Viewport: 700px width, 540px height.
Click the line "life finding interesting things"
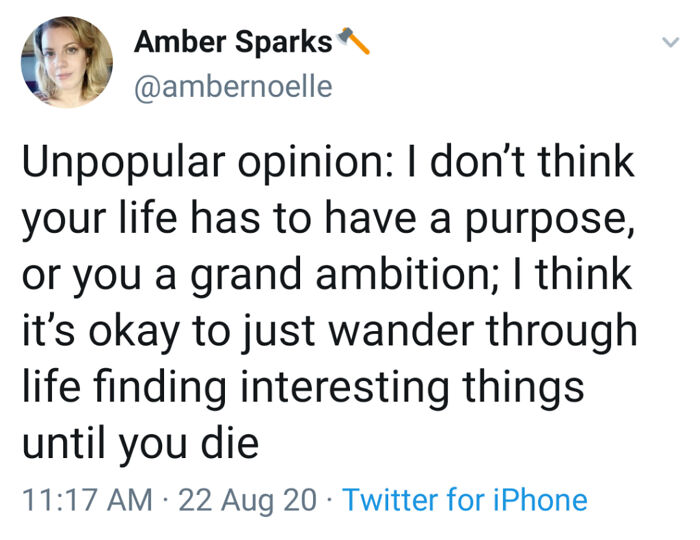[303, 388]
